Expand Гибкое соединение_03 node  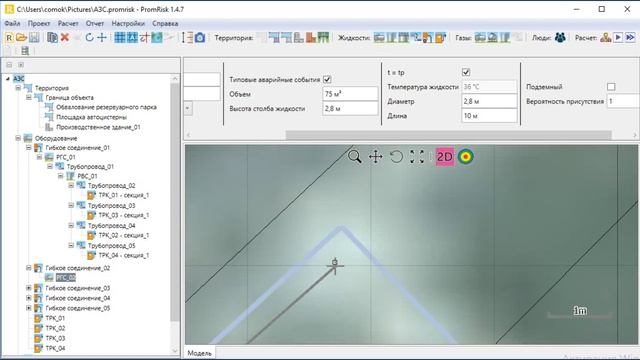29,288
